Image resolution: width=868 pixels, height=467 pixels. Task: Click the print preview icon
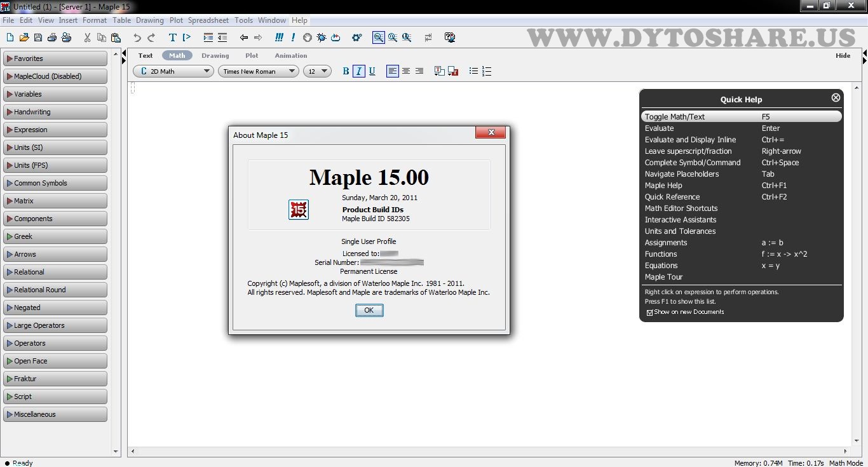(x=66, y=37)
